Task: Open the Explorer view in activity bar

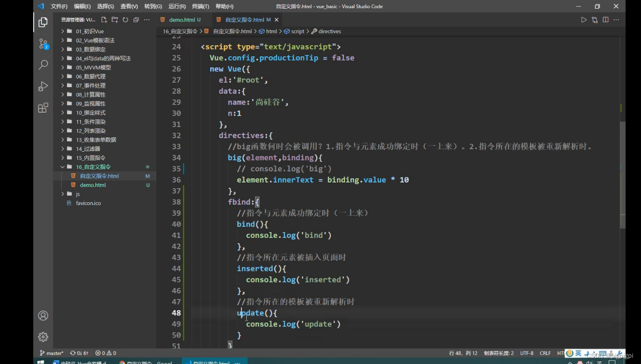Action: (43, 22)
